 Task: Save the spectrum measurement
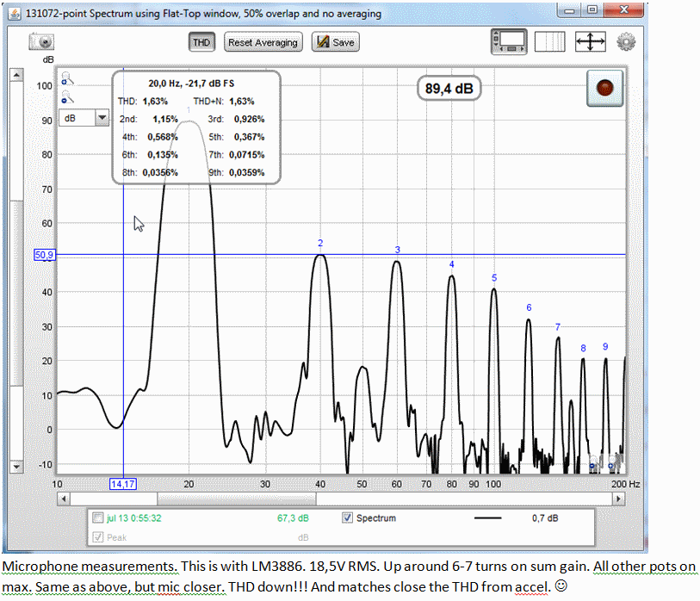(x=335, y=42)
